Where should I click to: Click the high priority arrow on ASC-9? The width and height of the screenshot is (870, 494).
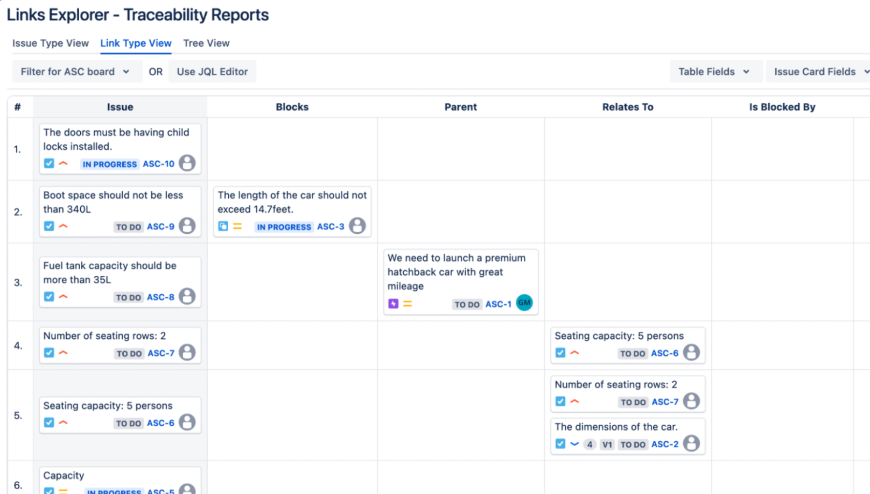(63, 227)
